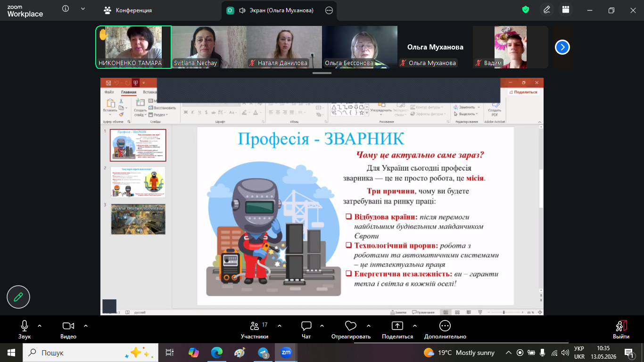Click the Отреагировать heart icon
The width and height of the screenshot is (644, 362).
coord(351,330)
